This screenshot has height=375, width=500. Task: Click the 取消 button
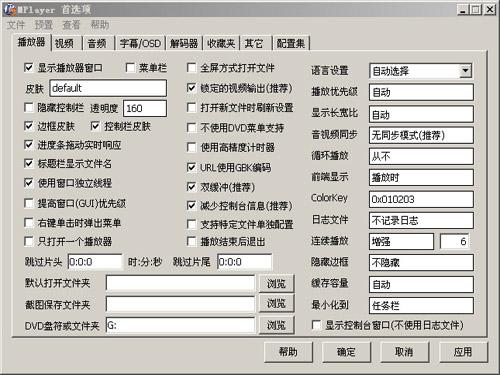tap(404, 352)
